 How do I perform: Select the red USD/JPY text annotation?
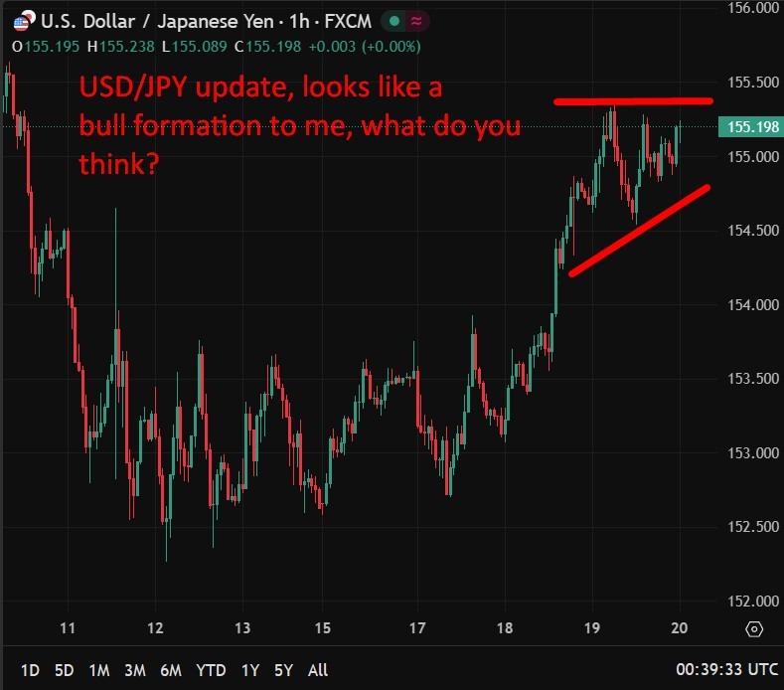(298, 126)
